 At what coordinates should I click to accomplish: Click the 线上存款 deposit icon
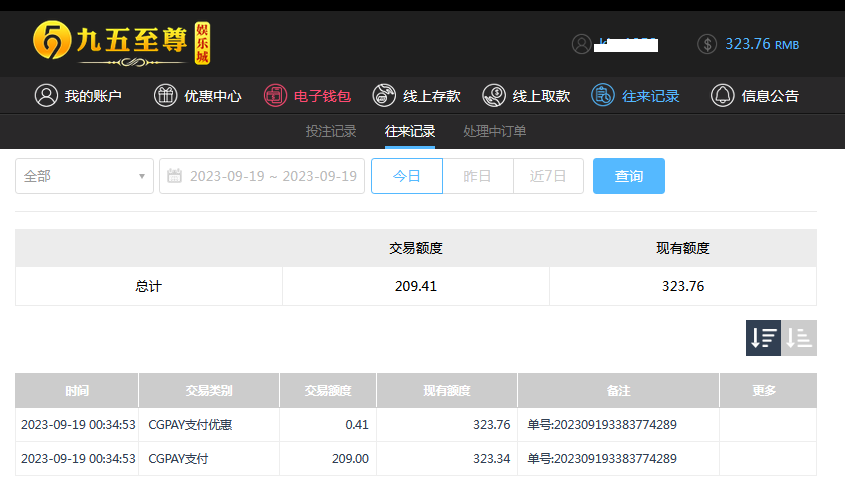(384, 96)
